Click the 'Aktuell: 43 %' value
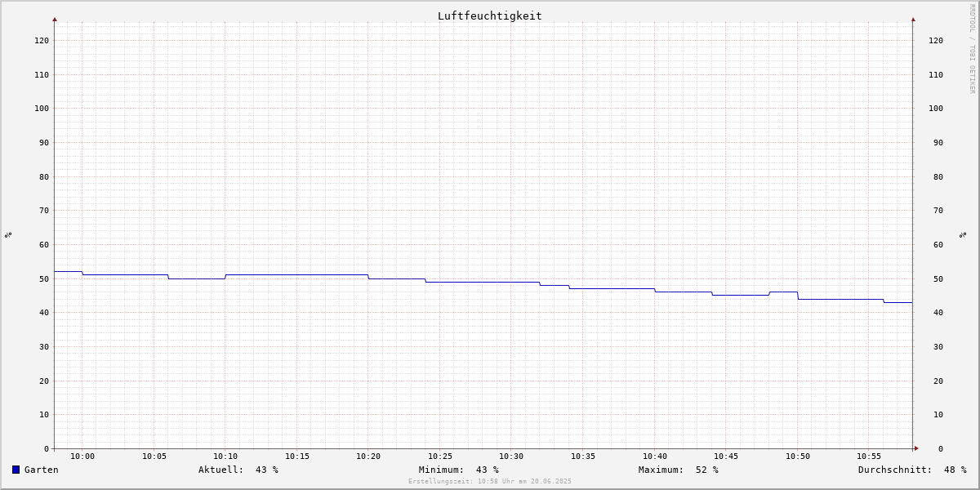The image size is (980, 490). click(x=238, y=470)
